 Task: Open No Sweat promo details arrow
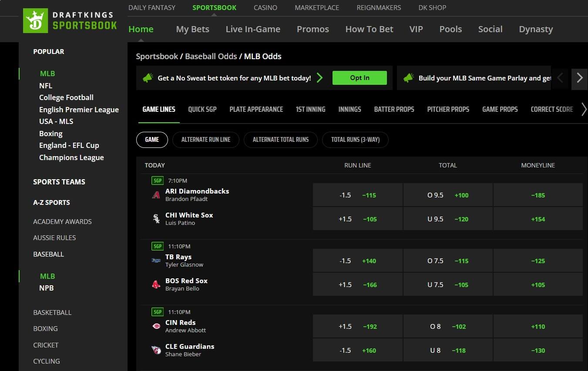tap(320, 78)
